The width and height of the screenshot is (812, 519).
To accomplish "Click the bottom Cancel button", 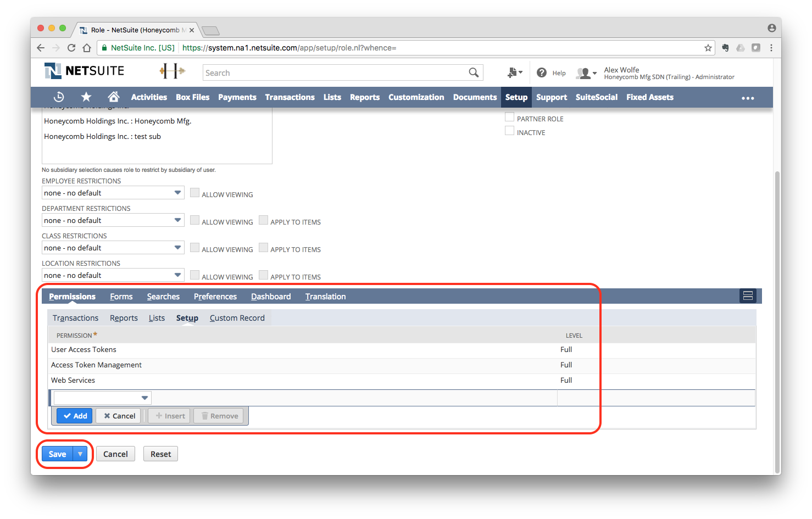I will [115, 454].
